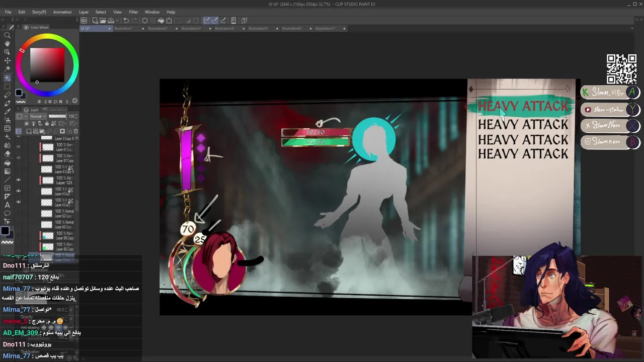Click the Fill bucket toolbar icon

pos(161,21)
